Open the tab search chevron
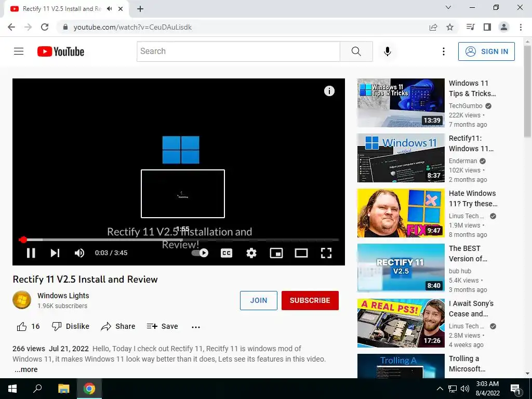This screenshot has width=532, height=399. tap(448, 7)
